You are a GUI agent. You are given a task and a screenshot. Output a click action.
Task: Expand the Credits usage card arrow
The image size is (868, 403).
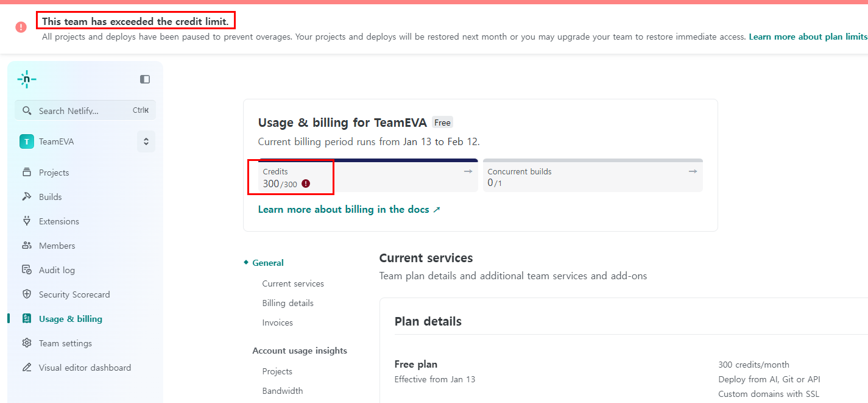(x=468, y=172)
